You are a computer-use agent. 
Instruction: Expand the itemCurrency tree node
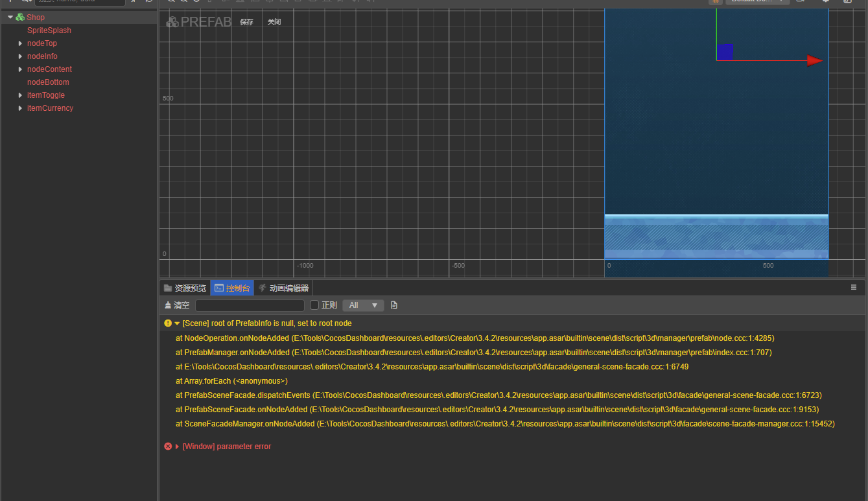(x=20, y=108)
